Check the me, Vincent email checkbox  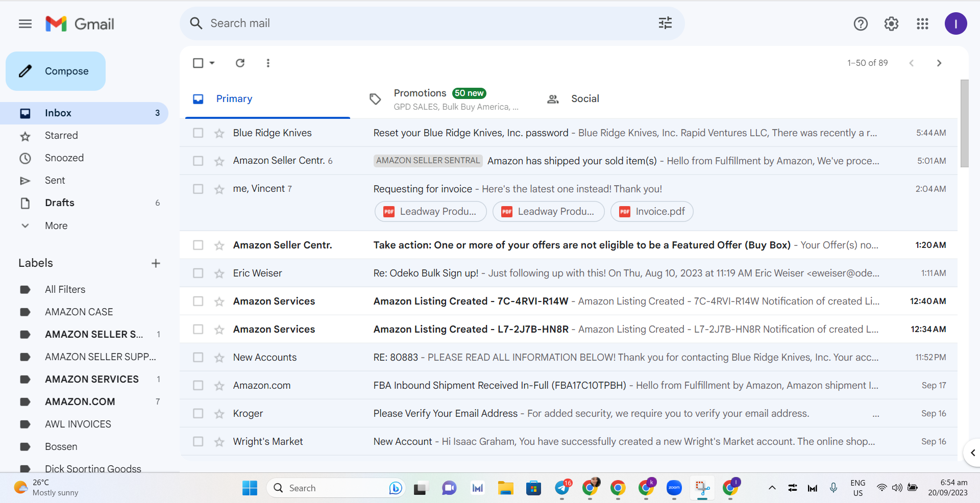point(198,189)
